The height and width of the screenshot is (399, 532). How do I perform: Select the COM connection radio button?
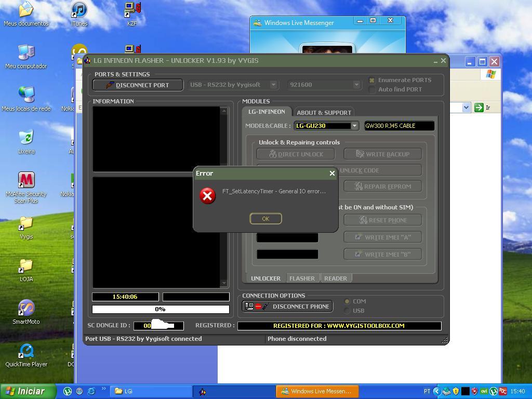click(x=347, y=301)
